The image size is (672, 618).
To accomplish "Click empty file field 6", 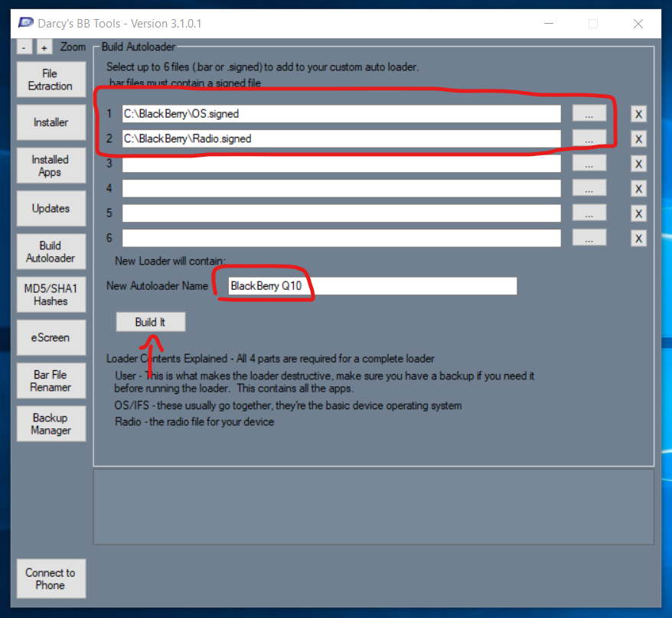I will (341, 238).
